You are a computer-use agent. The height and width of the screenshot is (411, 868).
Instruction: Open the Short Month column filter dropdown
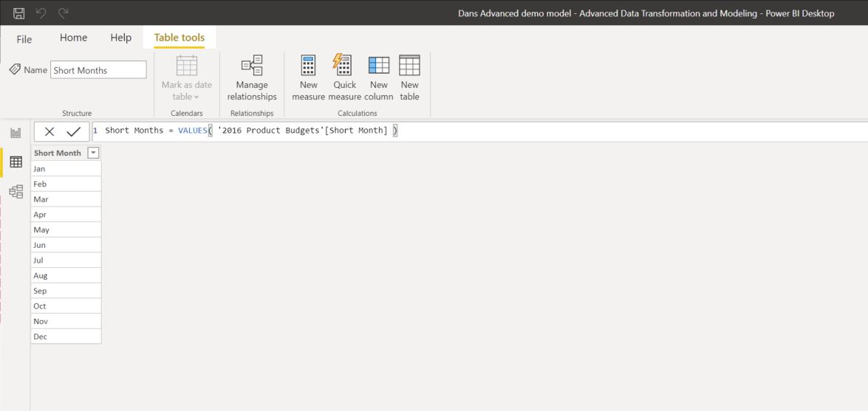[94, 153]
